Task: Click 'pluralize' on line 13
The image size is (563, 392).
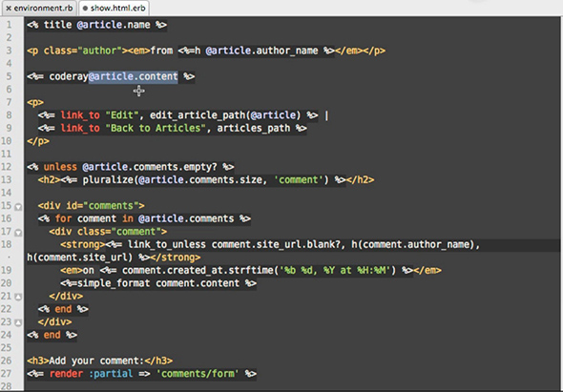Action: click(x=108, y=180)
